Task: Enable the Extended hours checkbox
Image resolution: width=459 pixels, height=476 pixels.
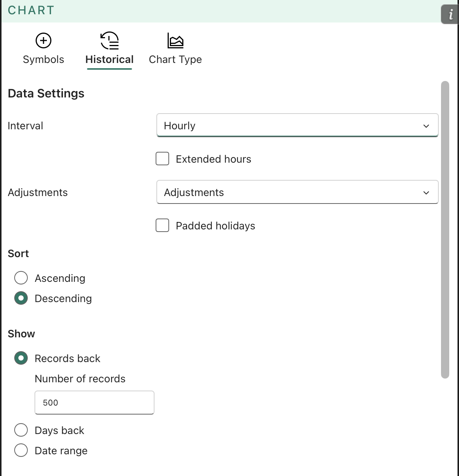Action: (162, 159)
